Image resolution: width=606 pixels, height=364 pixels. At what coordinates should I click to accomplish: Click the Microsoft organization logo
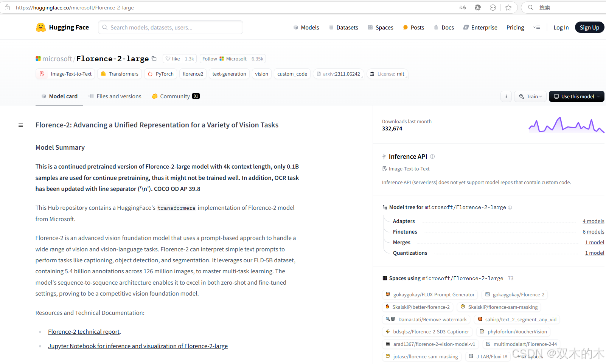click(x=38, y=59)
